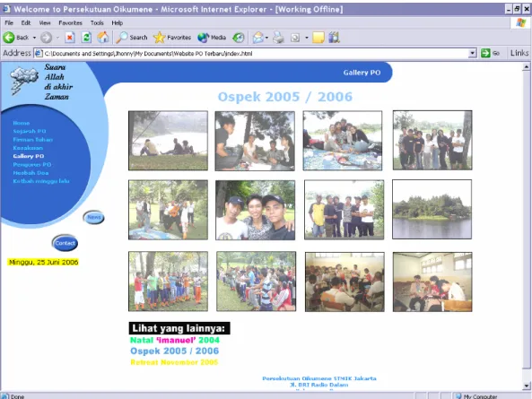Open the View menu
Viewport: 532px width, 399px height.
click(45, 22)
